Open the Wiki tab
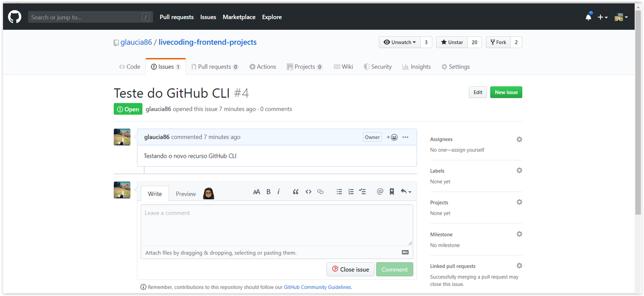This screenshot has height=296, width=644. tap(344, 66)
